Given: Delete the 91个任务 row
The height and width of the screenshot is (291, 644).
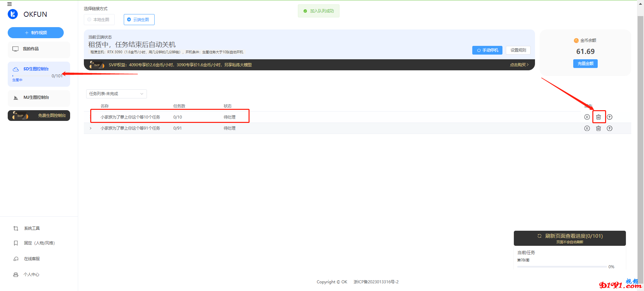Looking at the screenshot, I should pos(598,128).
